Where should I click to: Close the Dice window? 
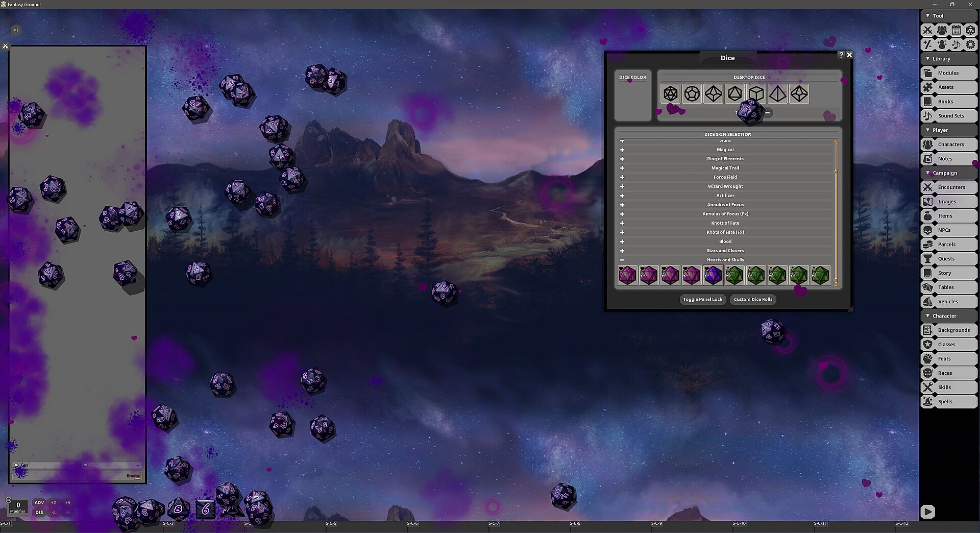pos(849,55)
